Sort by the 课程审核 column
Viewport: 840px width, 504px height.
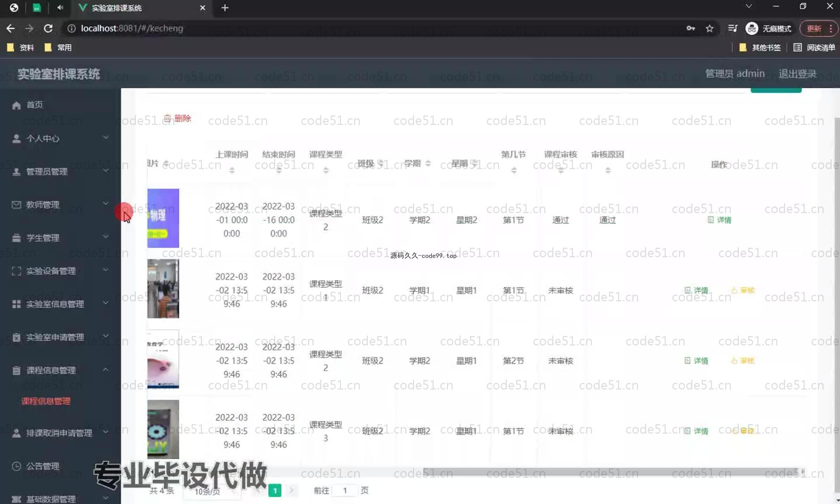click(561, 170)
